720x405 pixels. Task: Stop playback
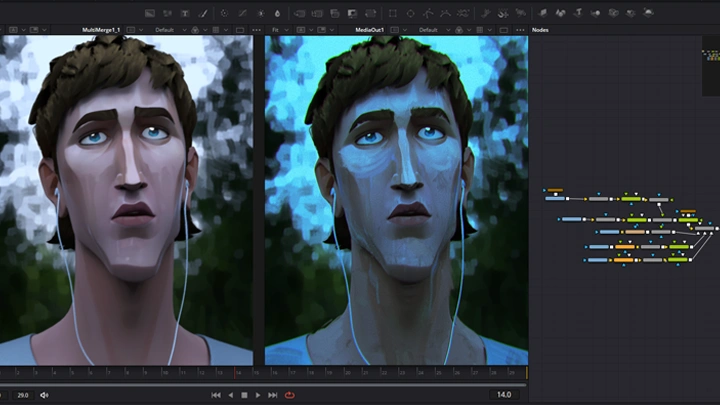point(244,395)
